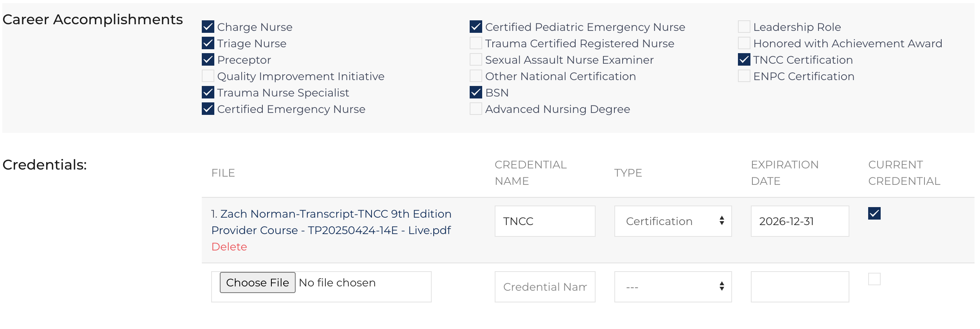Screen dimensions: 980x329
Task: Open the Zach Norman TNCC transcript PDF
Action: pos(331,222)
